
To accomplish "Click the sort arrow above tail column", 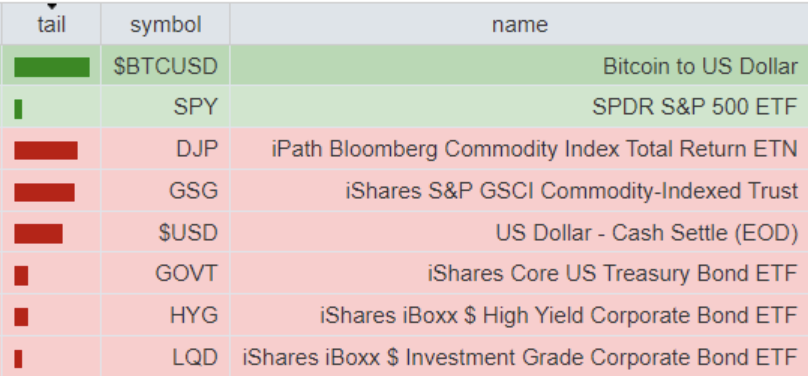I will pos(52,7).
